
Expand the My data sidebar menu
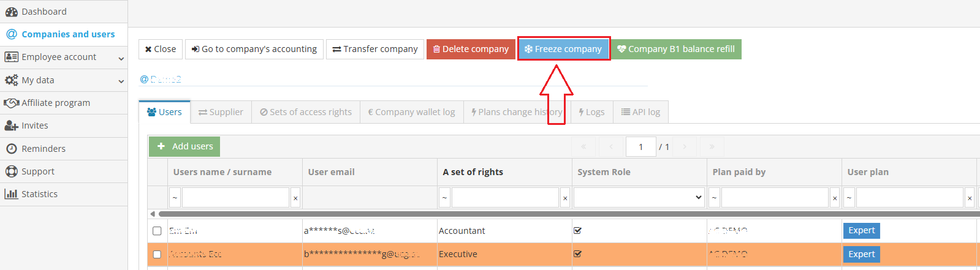(121, 81)
